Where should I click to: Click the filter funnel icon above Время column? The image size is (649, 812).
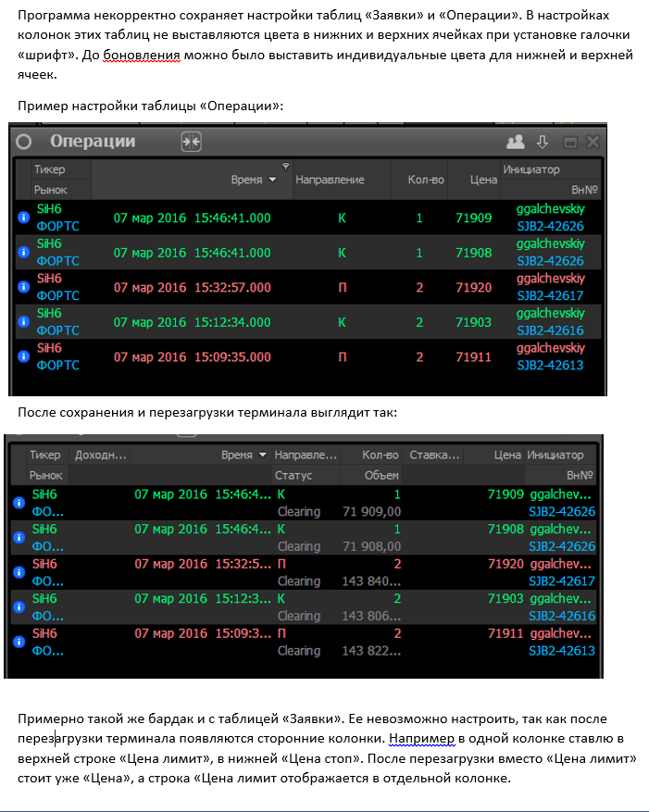coord(285,167)
